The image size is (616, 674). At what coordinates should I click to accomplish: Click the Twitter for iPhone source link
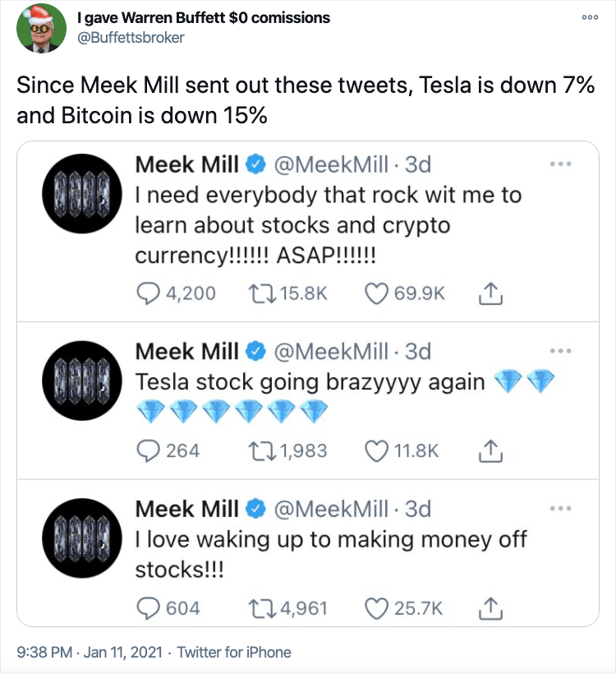(x=234, y=652)
